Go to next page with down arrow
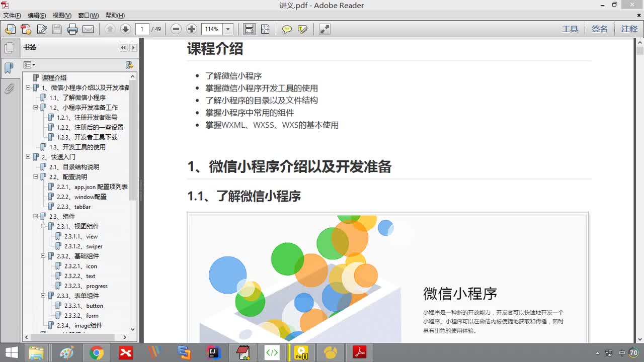 tap(126, 29)
